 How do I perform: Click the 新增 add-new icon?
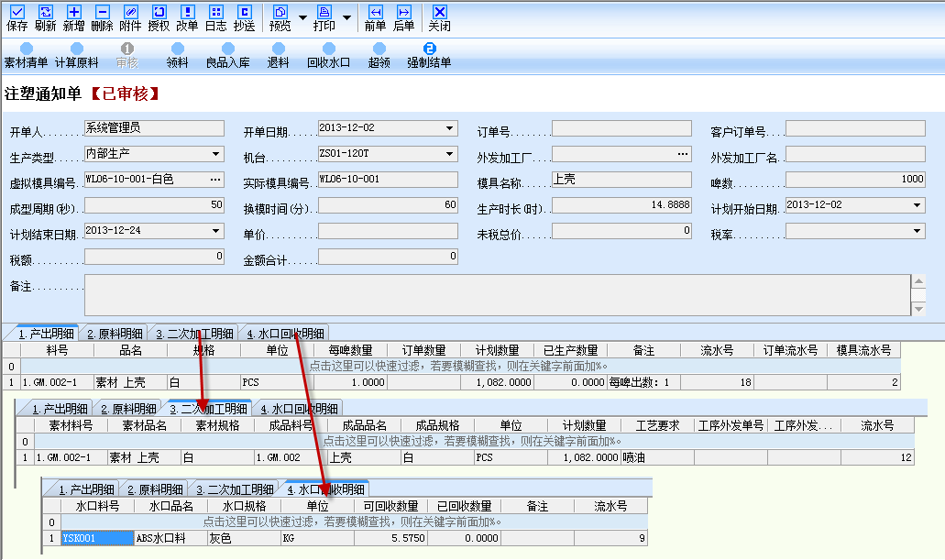73,18
